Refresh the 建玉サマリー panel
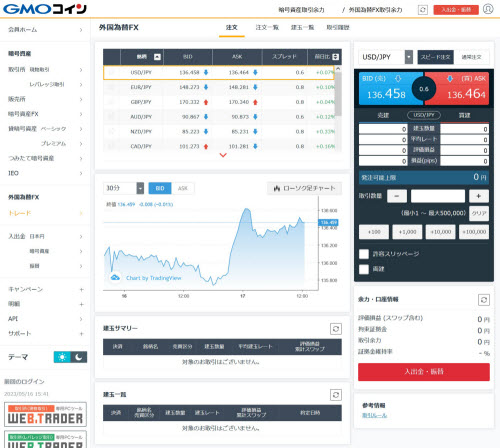500x448 pixels. pyautogui.click(x=336, y=329)
